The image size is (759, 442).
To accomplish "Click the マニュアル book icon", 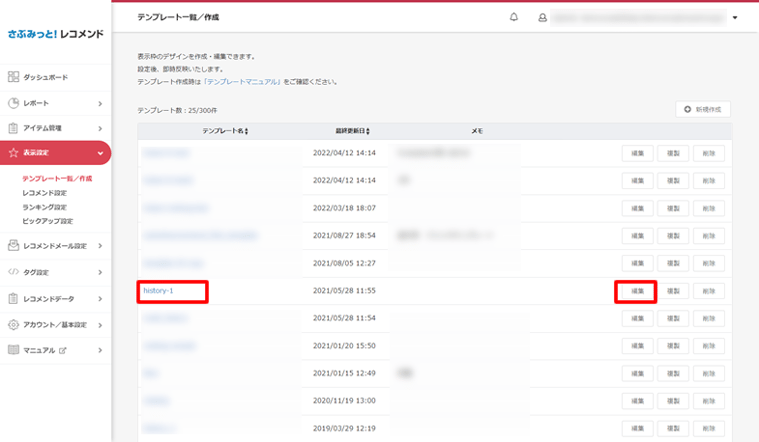I will click(x=13, y=350).
